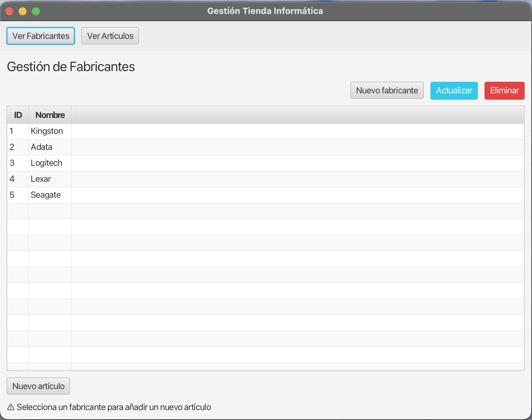Click the ID cell with value 5
Image resolution: width=532 pixels, height=420 pixels.
click(18, 195)
